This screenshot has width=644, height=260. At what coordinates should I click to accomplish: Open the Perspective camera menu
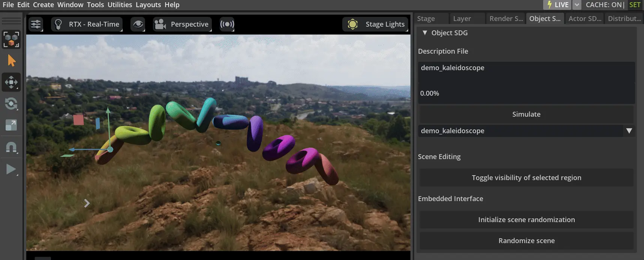tap(182, 24)
